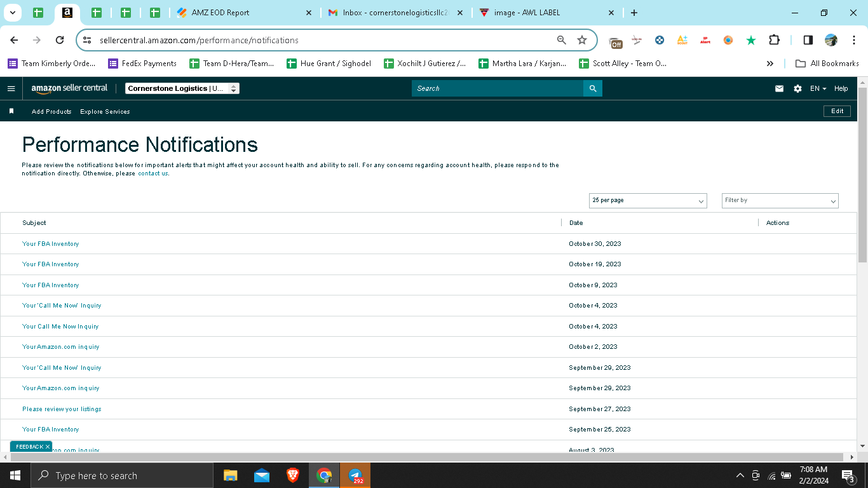Reload the page with the refresh icon

pyautogui.click(x=60, y=40)
